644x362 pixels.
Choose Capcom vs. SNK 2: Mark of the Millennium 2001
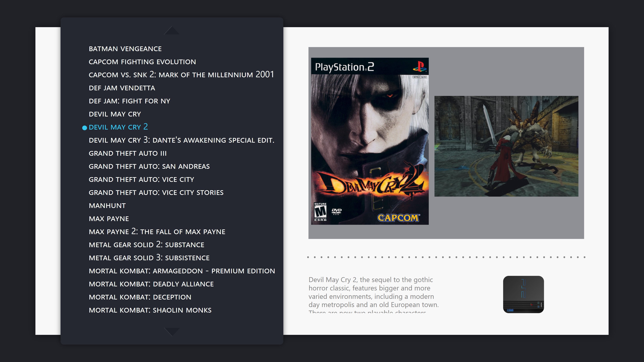pos(181,74)
